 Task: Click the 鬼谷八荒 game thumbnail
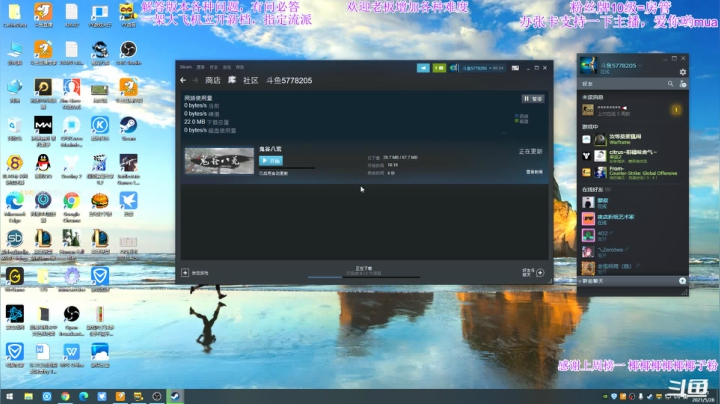pos(219,161)
